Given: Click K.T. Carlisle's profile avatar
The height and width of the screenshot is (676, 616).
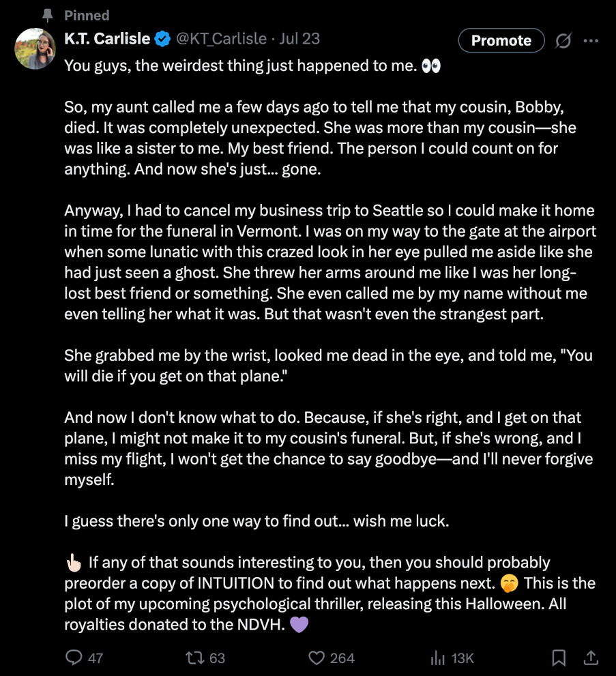Looking at the screenshot, I should [35, 48].
